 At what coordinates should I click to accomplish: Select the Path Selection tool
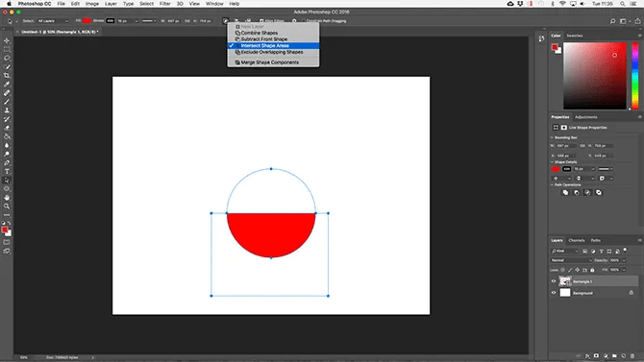[7, 181]
